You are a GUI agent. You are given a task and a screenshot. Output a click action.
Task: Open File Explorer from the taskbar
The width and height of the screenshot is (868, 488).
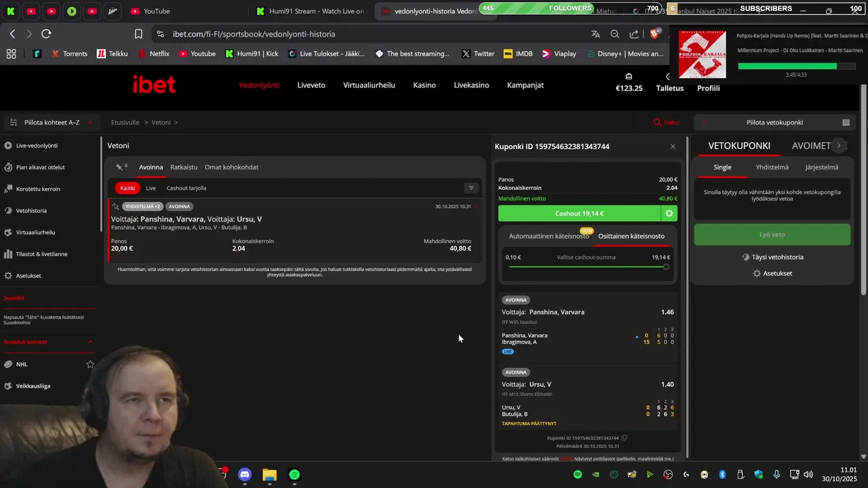[x=269, y=474]
